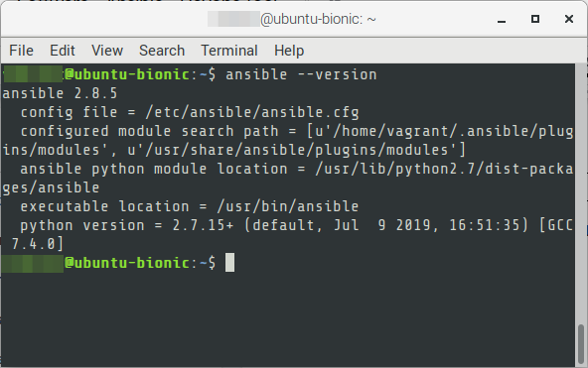Click the /usr/bin/ansible executable path

[x=288, y=206]
